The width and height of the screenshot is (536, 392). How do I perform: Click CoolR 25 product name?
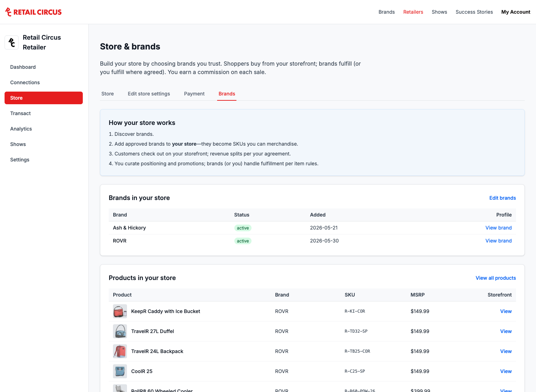tap(142, 371)
